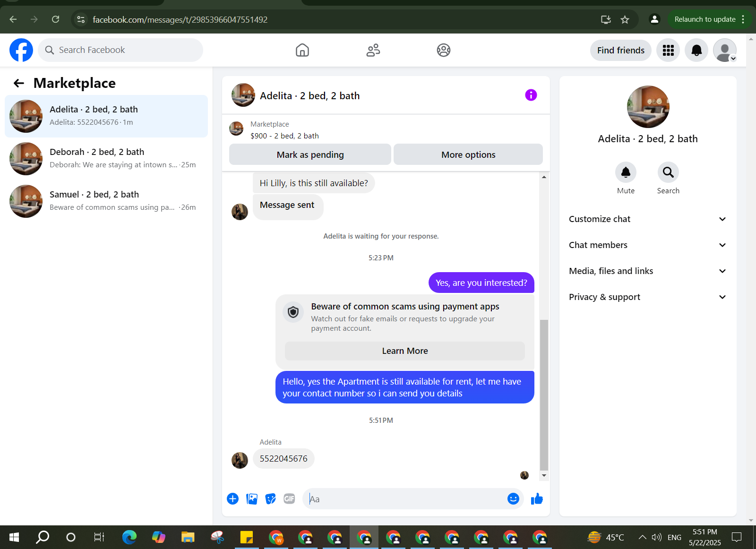
Task: Open the Friends icon in top navigation
Action: 373,50
